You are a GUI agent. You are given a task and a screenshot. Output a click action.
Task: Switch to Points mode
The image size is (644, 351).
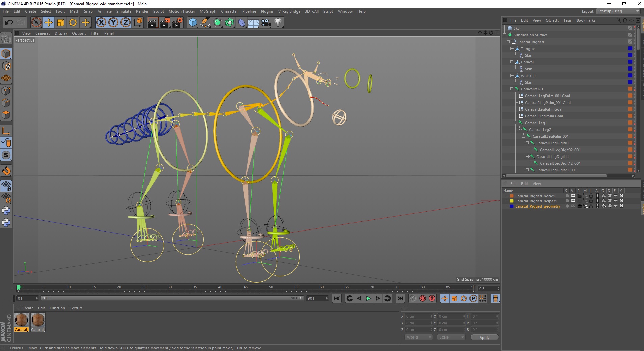point(6,91)
